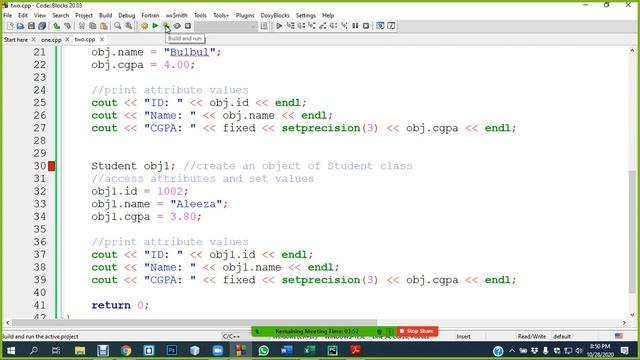640x360 pixels.
Task: Open the Search menu
Action: pos(60,16)
